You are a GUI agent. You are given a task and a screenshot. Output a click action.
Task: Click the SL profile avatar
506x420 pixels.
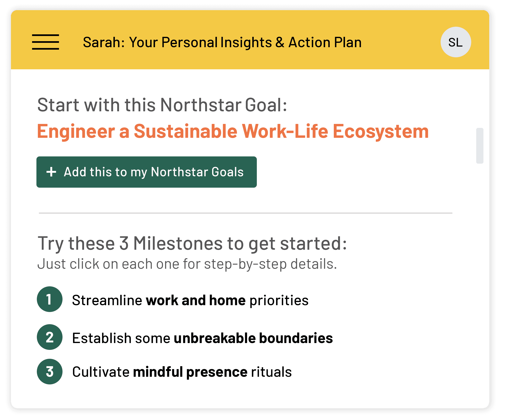click(455, 42)
